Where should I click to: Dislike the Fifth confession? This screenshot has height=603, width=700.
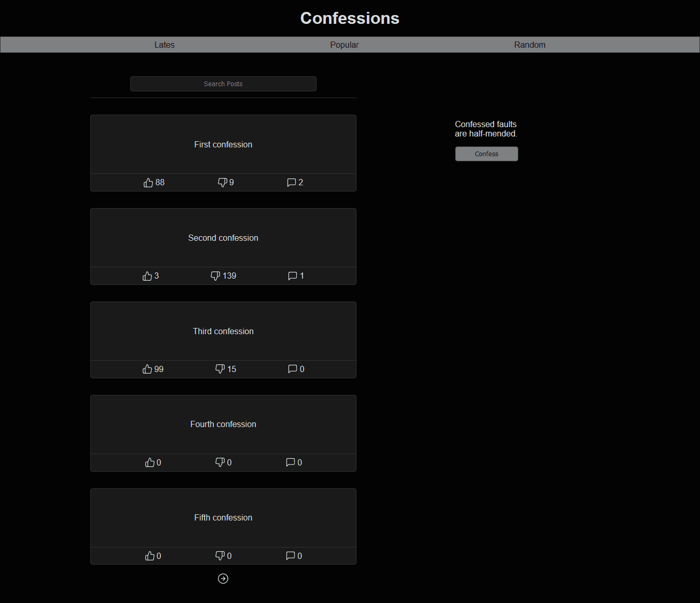[220, 555]
